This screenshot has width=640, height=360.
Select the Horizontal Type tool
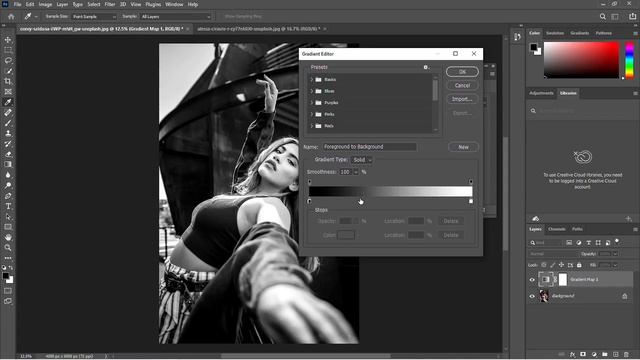click(8, 206)
